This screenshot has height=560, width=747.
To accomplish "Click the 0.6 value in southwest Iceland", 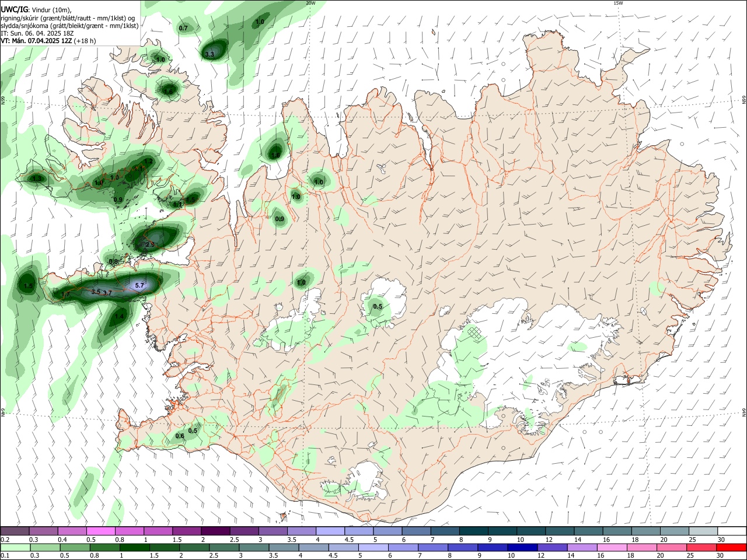I will click(x=180, y=436).
